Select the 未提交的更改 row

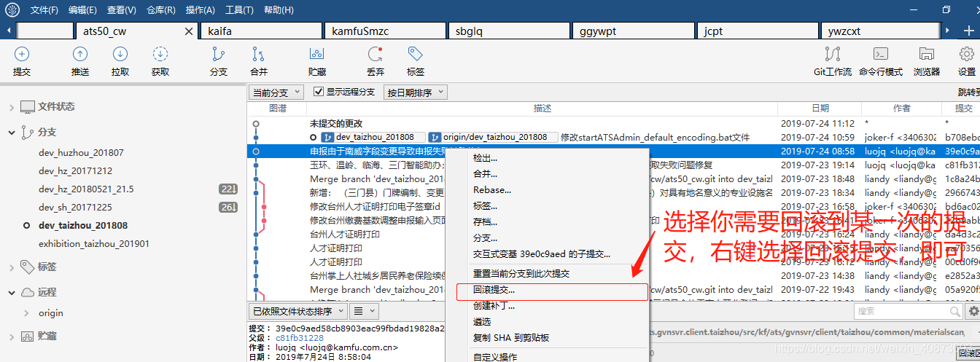(x=613, y=124)
